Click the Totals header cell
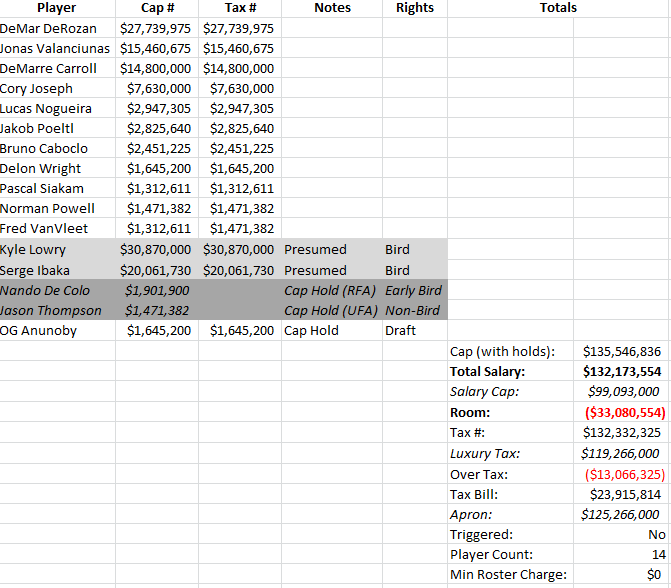Screen dimensions: 671x588 point(557,8)
